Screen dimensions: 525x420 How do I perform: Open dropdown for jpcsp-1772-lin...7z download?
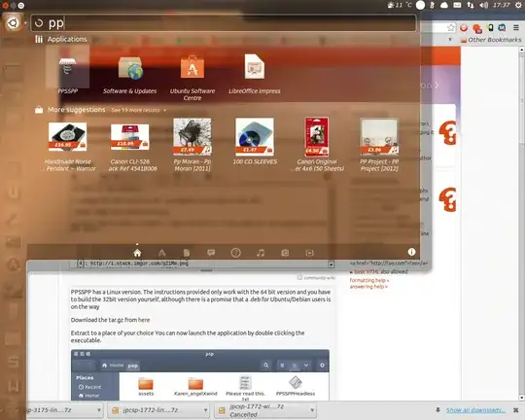205,410
